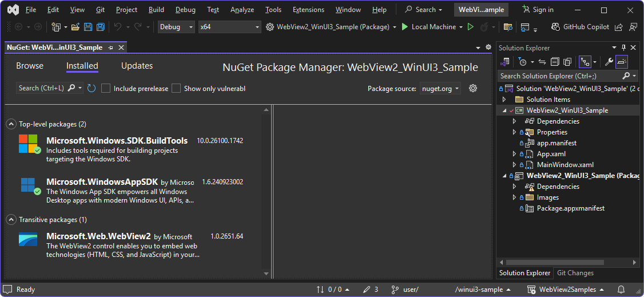Viewport: 644px width, 297px height.
Task: Expand the App.xaml node
Action: tap(514, 154)
